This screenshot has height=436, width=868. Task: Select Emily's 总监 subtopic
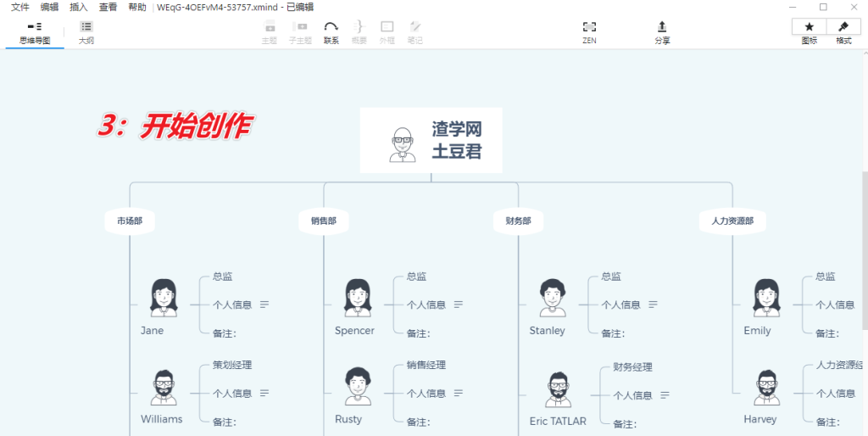click(x=826, y=277)
